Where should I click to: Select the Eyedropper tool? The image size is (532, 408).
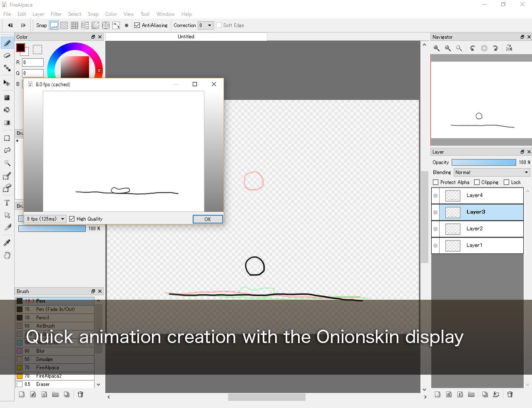click(7, 243)
